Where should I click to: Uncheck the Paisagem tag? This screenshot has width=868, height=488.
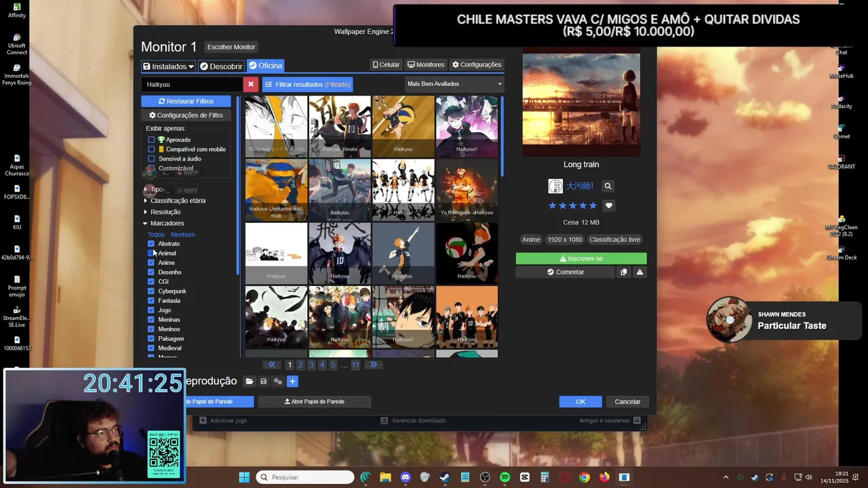151,339
